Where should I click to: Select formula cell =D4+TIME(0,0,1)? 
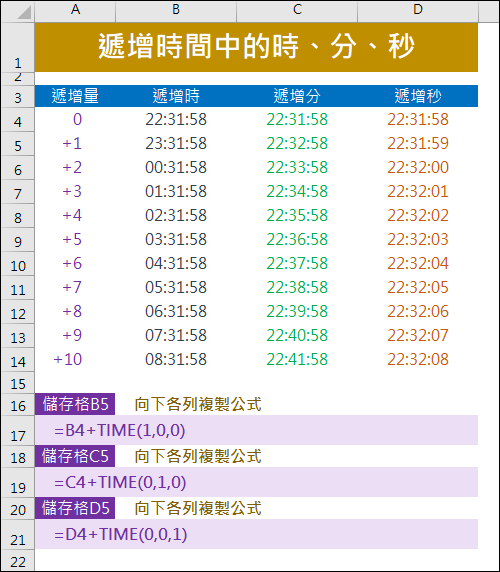tap(256, 534)
